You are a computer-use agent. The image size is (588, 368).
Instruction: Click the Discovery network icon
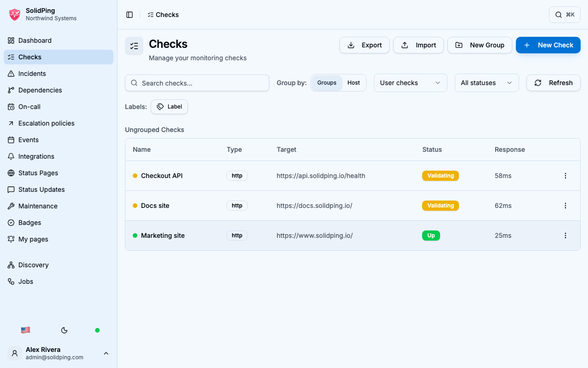[x=11, y=265]
